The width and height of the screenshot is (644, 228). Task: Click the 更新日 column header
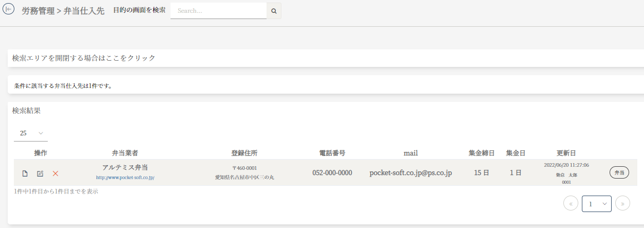pos(566,153)
